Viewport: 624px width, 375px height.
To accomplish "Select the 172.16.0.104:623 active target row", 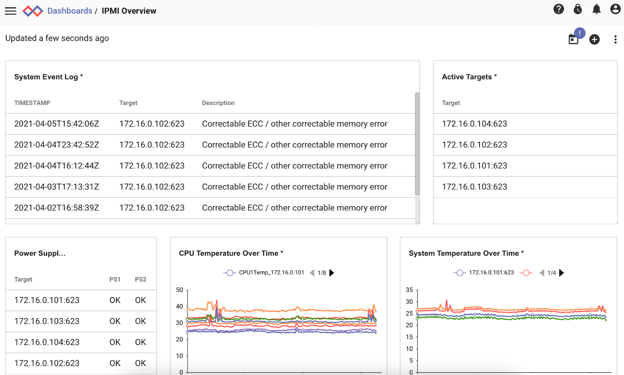I will click(525, 124).
